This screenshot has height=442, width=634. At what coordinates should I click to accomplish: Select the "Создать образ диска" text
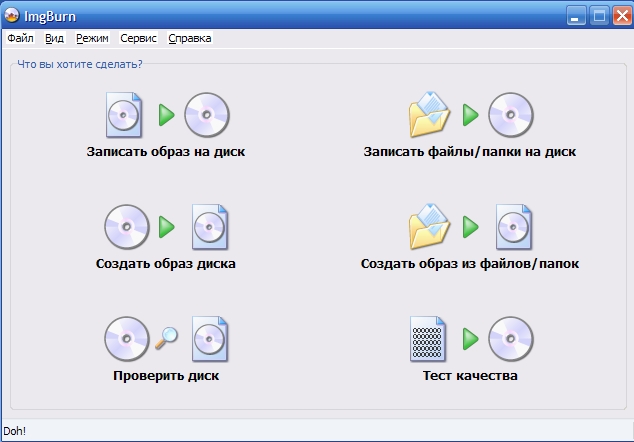[x=166, y=264]
